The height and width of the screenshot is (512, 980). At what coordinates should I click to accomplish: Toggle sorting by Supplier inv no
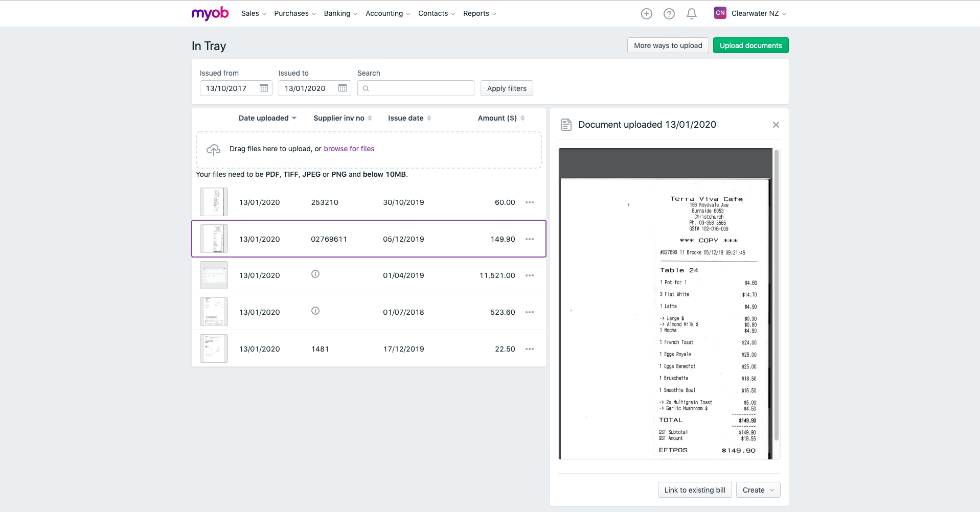(x=339, y=118)
